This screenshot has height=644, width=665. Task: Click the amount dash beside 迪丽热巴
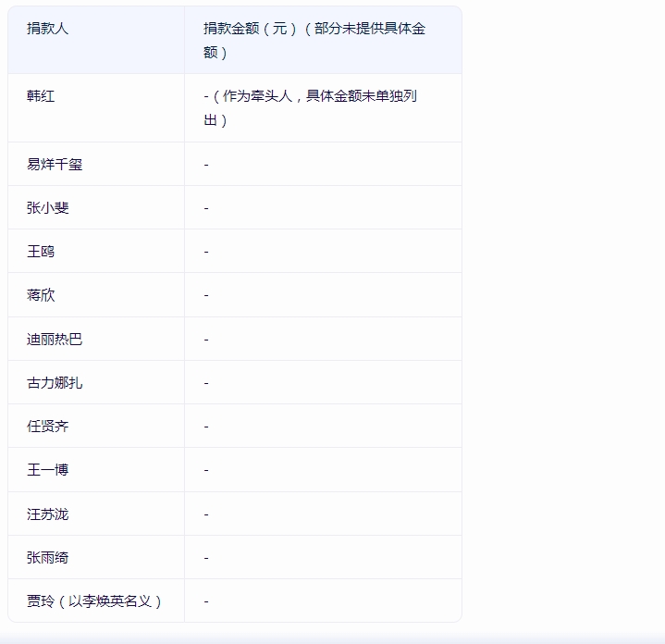pyautogui.click(x=206, y=340)
